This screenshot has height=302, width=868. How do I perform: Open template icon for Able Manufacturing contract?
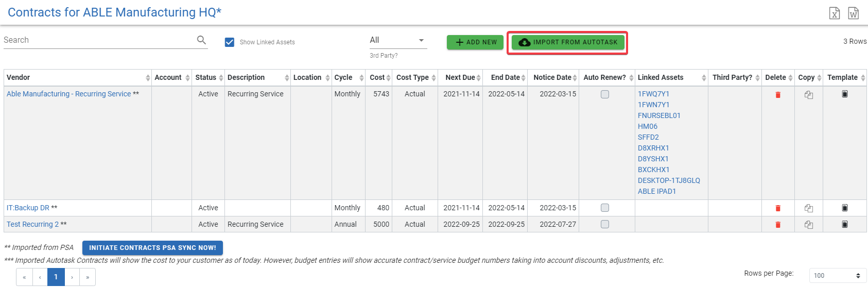845,94
